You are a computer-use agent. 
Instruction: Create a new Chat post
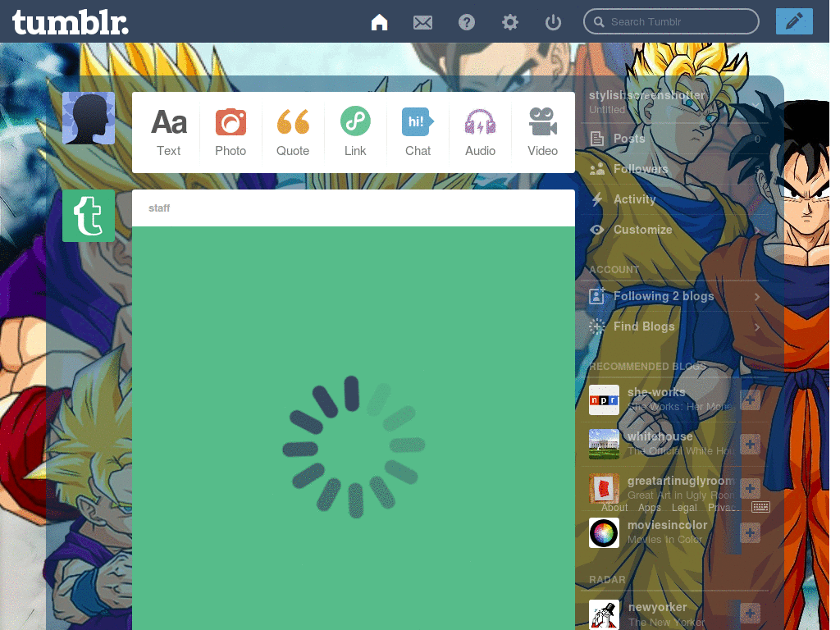(x=418, y=132)
